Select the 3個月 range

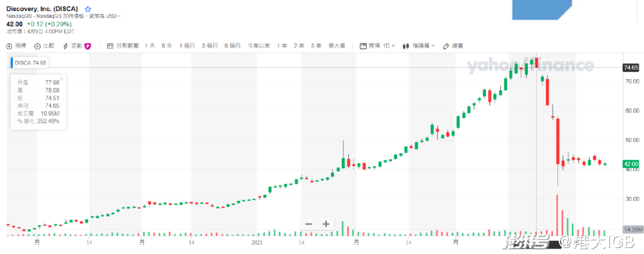pos(209,46)
